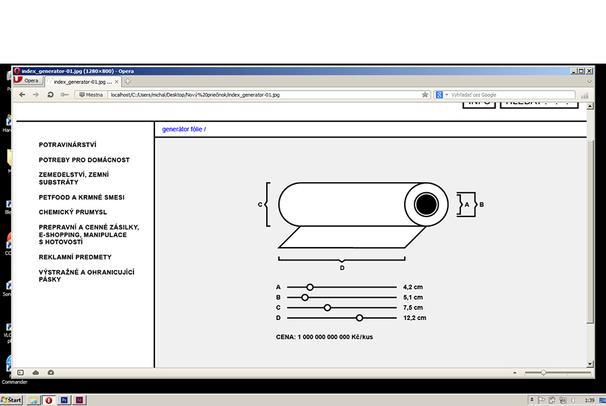Open the REKLAMNÍ PREDMETY category
Image resolution: width=606 pixels, height=406 pixels.
pyautogui.click(x=75, y=257)
